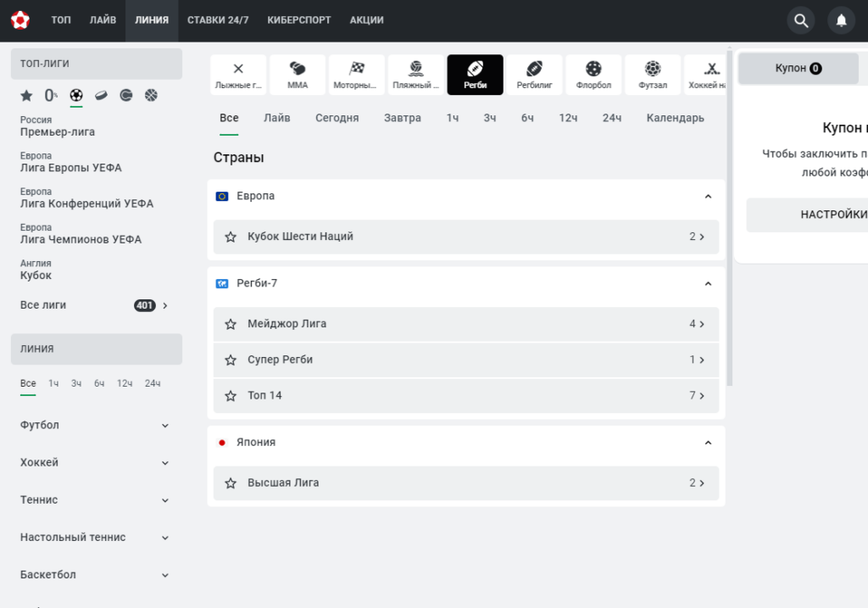Switch to the Сегодня filter tab
The image size is (868, 608).
pyautogui.click(x=337, y=118)
